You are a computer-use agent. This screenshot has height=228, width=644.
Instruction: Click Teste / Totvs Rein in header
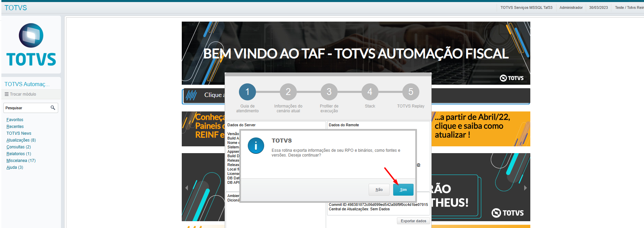point(629,7)
